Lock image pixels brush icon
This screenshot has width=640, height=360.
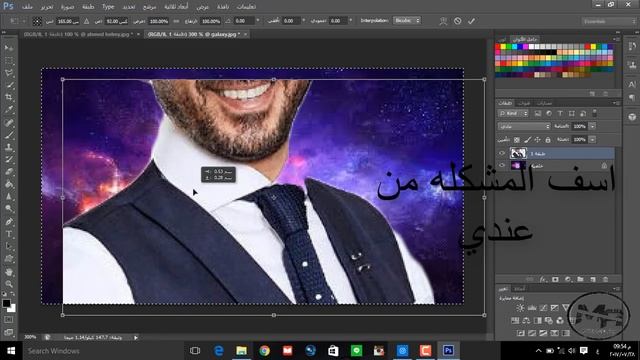(x=527, y=140)
